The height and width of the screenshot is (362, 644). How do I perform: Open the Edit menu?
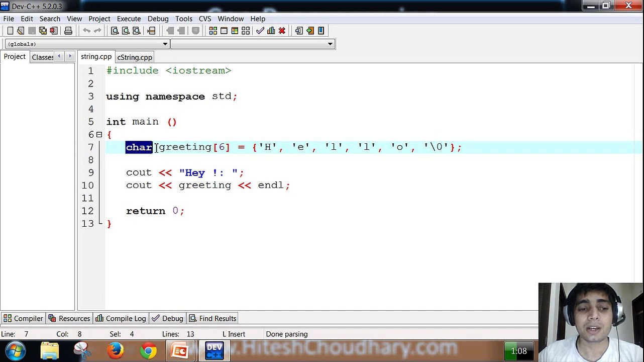pyautogui.click(x=27, y=19)
